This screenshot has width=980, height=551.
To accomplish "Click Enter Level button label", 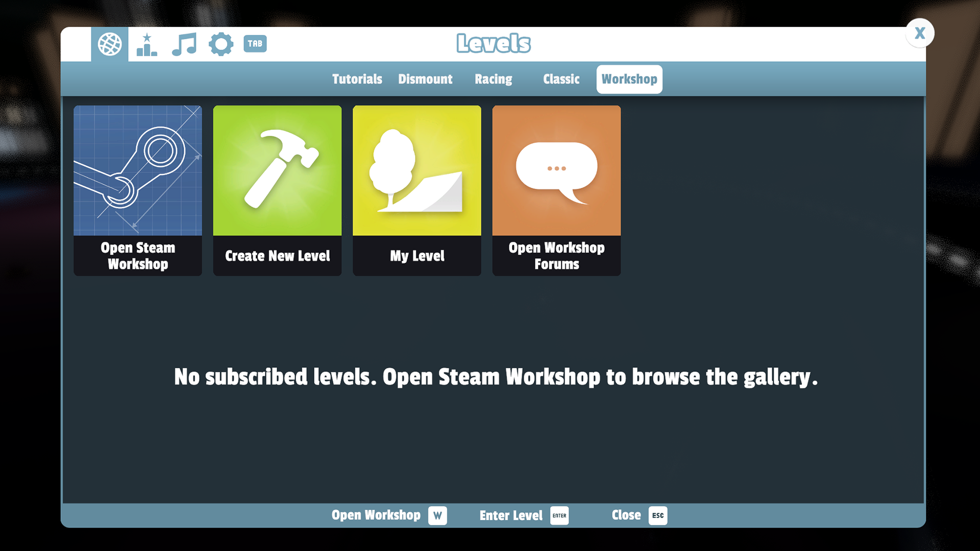I will click(511, 515).
